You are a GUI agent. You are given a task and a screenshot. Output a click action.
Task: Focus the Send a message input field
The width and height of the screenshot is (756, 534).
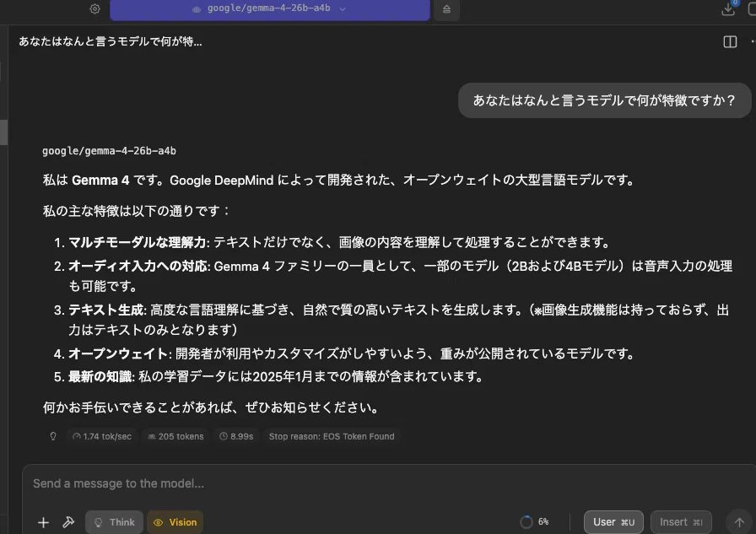389,483
